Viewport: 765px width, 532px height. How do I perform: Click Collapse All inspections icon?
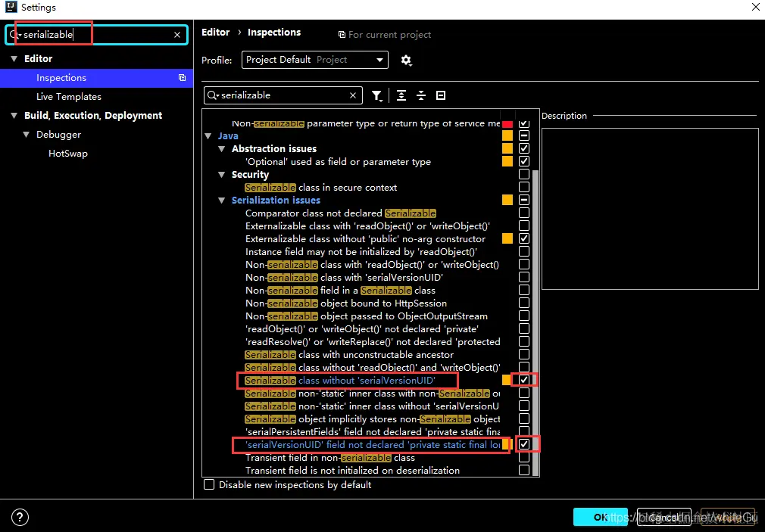pos(421,95)
